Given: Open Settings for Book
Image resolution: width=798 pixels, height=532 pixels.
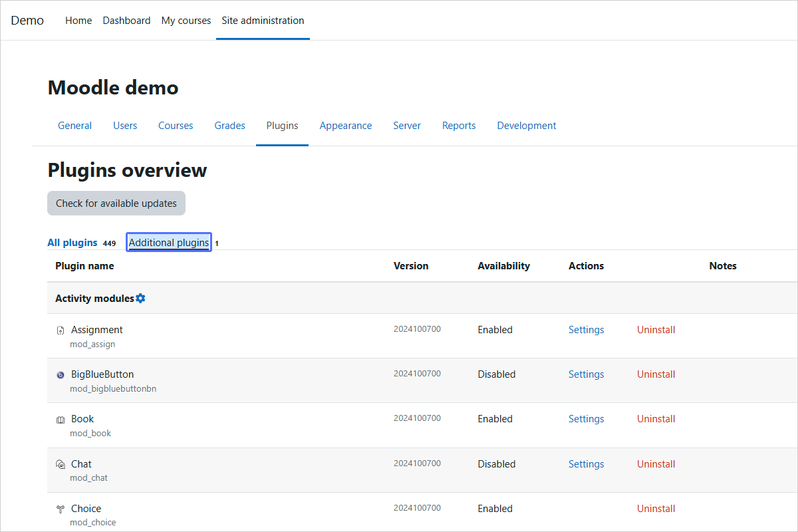Looking at the screenshot, I should click(586, 419).
